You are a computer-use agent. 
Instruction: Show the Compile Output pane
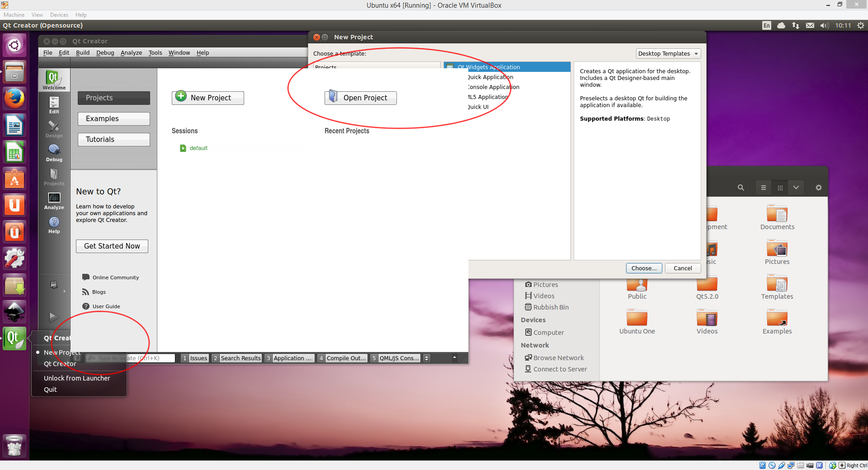pyautogui.click(x=343, y=358)
